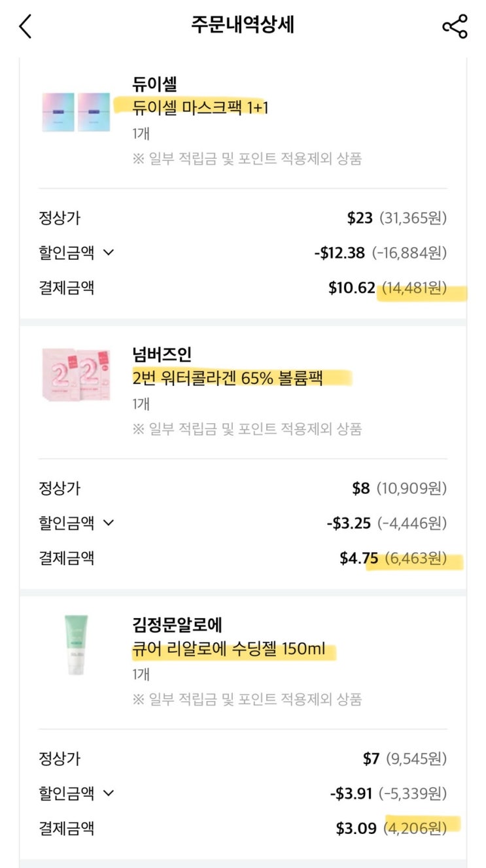Tap the back arrow icon
This screenshot has height=868, width=486.
click(26, 26)
